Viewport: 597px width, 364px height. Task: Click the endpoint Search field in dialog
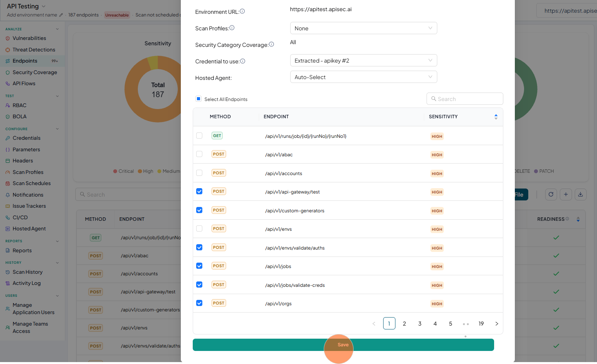click(465, 99)
